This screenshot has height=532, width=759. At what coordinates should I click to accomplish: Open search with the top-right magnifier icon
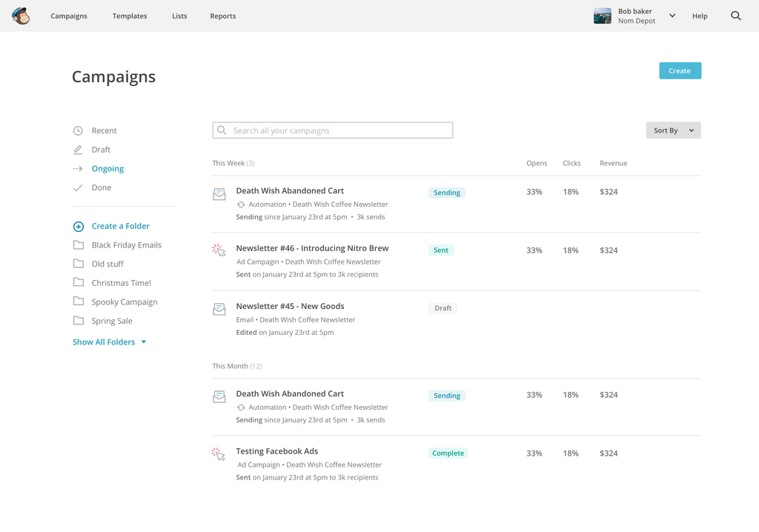pos(735,16)
